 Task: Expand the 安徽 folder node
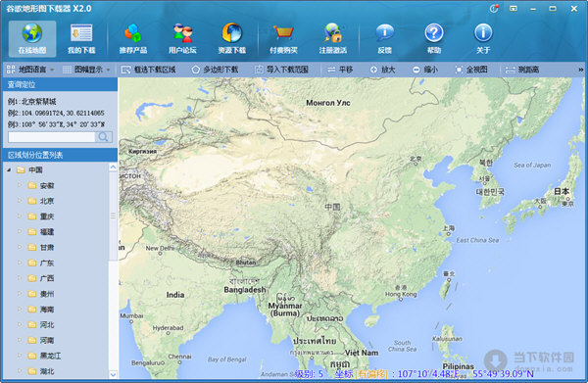coord(20,185)
